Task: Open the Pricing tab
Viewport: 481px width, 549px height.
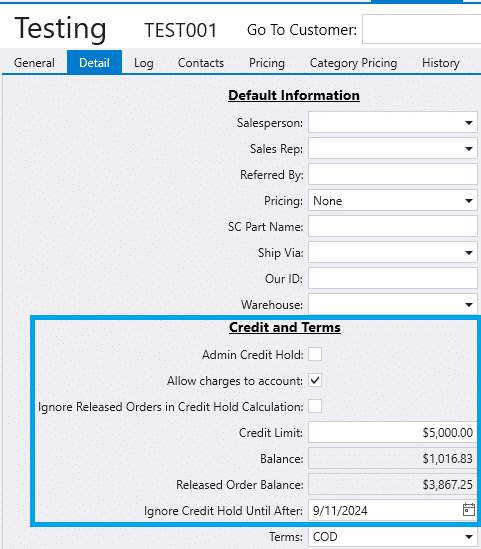Action: click(x=267, y=63)
